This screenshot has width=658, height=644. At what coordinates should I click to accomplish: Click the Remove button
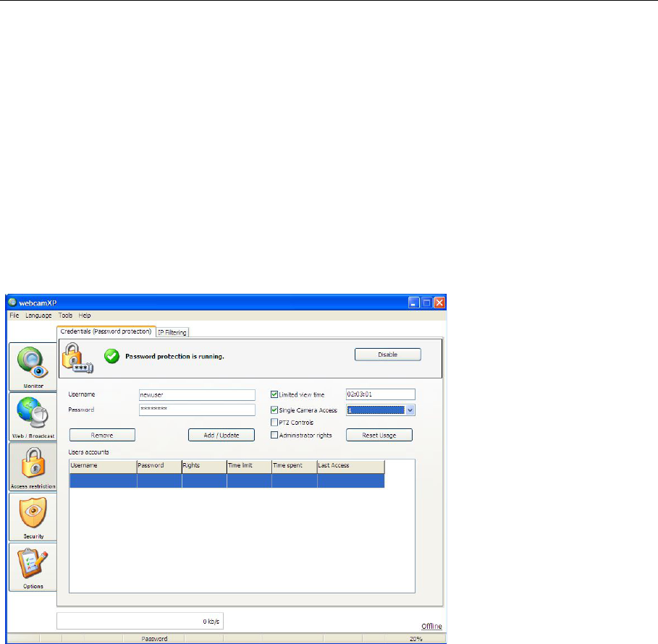pyautogui.click(x=102, y=435)
